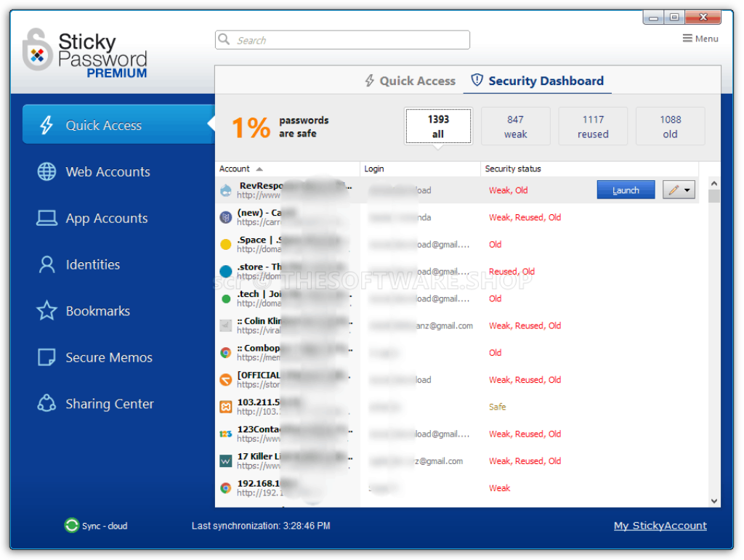
Task: Select the 17 Killer Li account row
Action: (457, 461)
